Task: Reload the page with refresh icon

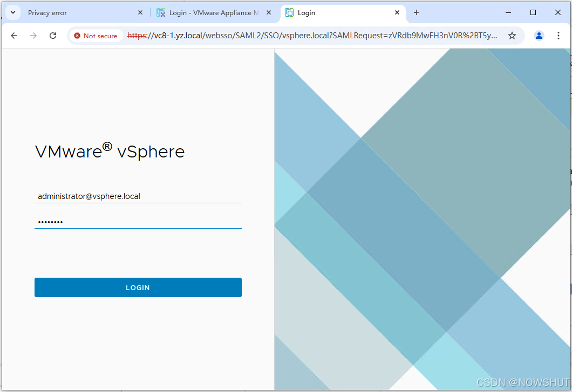Action: 53,36
